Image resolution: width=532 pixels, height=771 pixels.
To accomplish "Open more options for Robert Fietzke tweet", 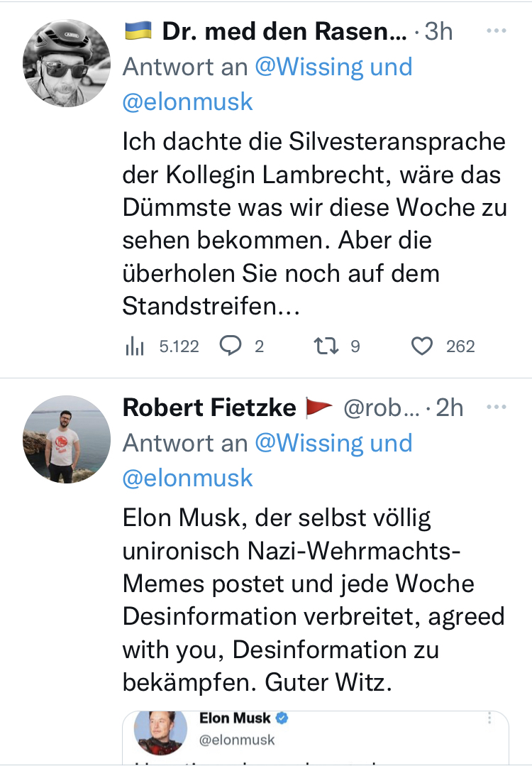I will click(497, 408).
